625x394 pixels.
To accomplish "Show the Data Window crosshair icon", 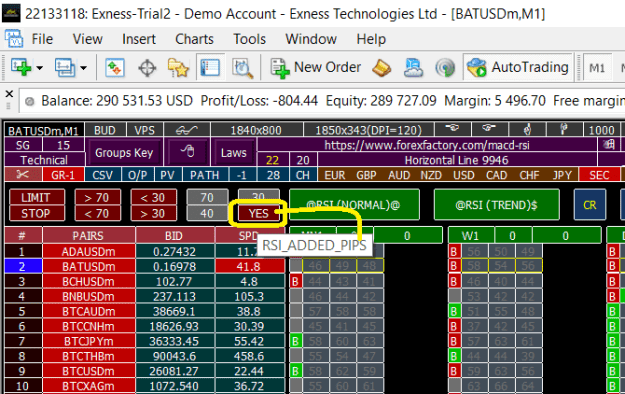I will point(147,68).
